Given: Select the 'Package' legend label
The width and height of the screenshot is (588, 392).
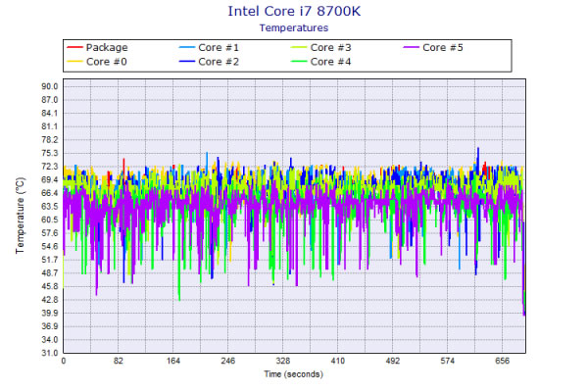Looking at the screenshot, I should pos(107,48).
